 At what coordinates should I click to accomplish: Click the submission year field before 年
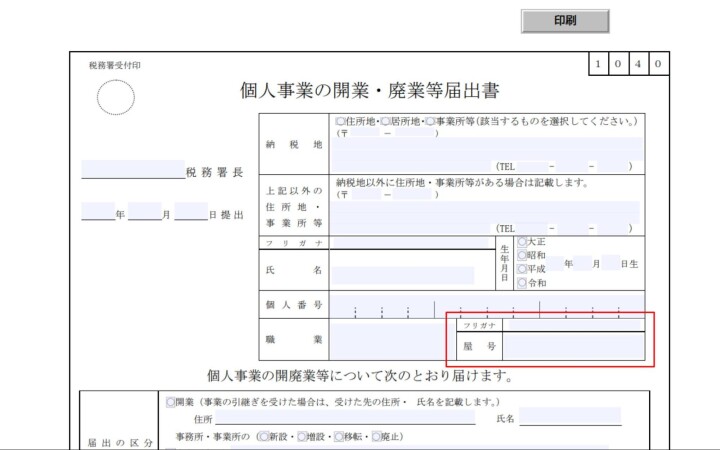click(98, 211)
